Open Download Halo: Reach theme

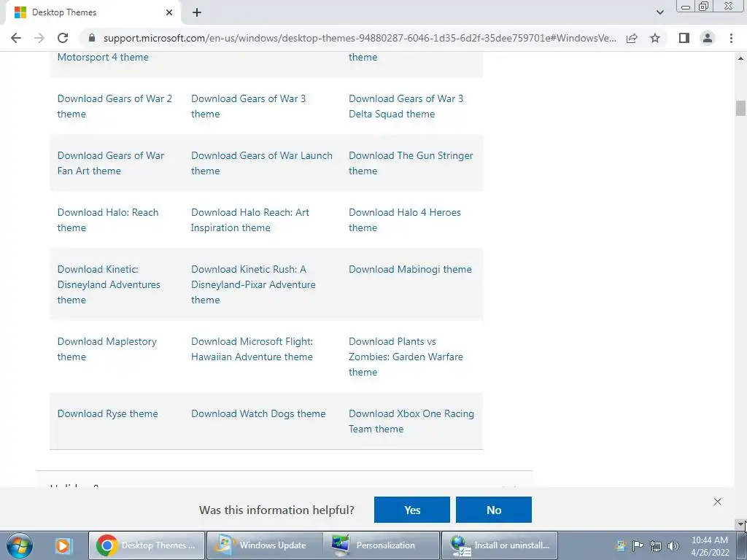108,220
